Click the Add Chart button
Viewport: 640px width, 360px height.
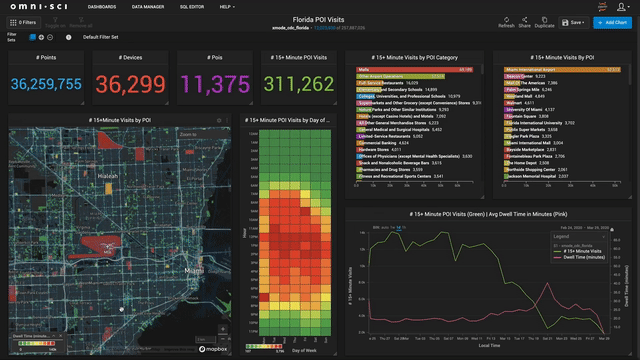pos(613,23)
